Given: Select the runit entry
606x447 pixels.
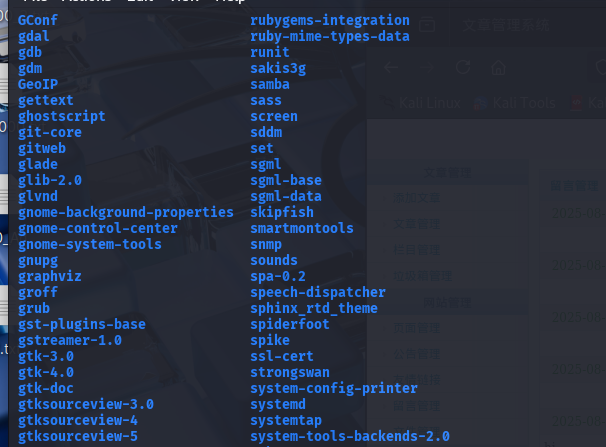Looking at the screenshot, I should coord(270,52).
